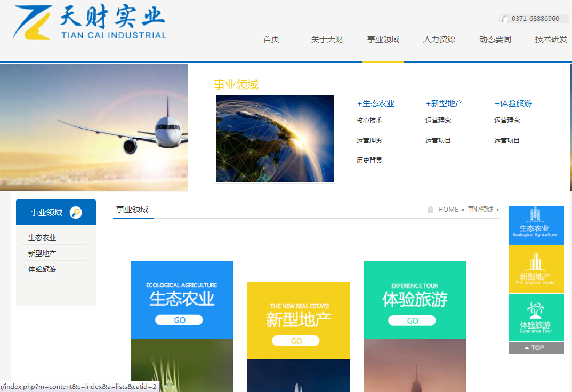Click the phone icon next to 0371-68886960
The height and width of the screenshot is (392, 572).
coord(504,19)
